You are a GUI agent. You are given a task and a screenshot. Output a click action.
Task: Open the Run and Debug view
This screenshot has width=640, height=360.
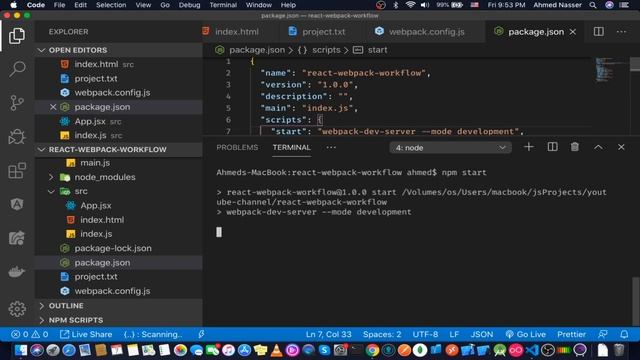17,137
